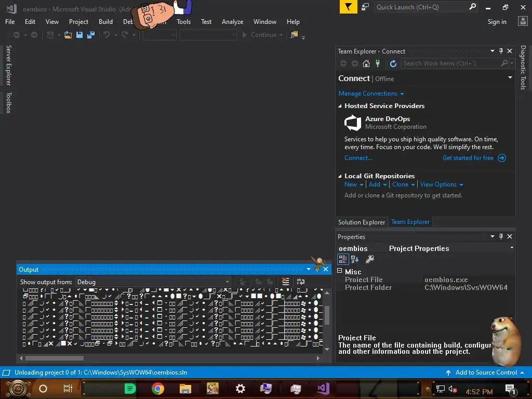Click the Get started for free arrow icon
532x399 pixels.
tap(502, 158)
